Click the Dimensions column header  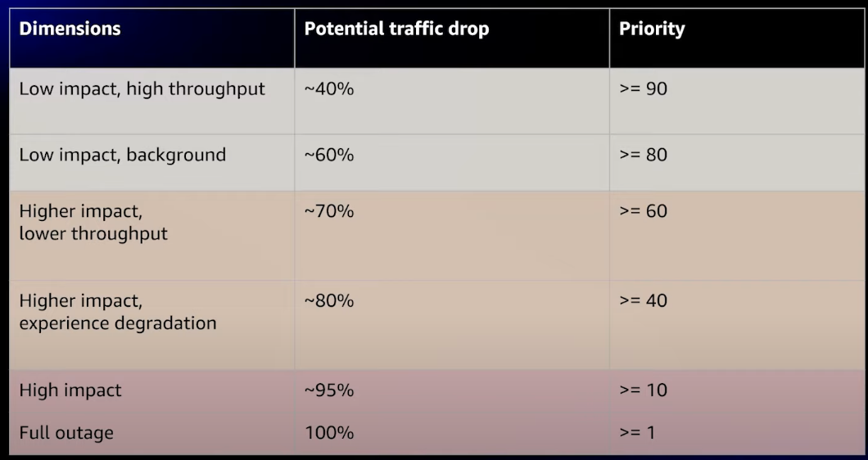click(x=70, y=29)
